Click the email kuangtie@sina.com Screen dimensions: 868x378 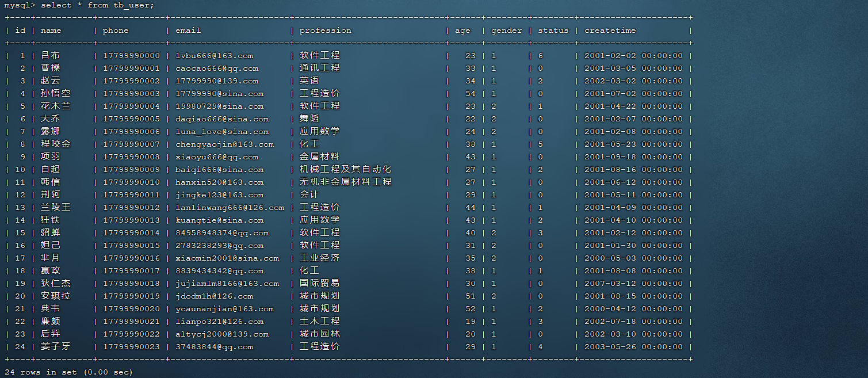[219, 220]
